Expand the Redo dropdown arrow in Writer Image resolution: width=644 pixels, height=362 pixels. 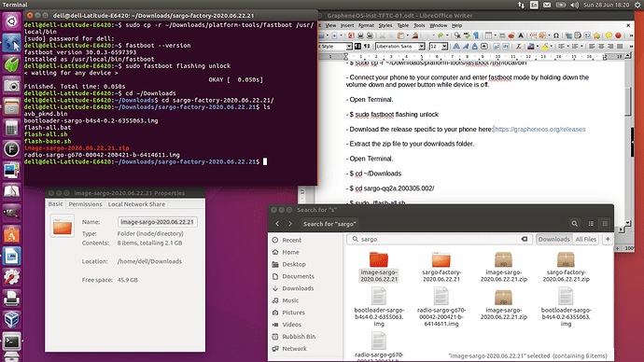[x=447, y=35]
